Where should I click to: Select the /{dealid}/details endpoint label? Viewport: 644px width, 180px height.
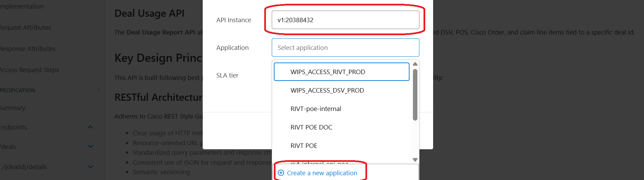(25, 167)
